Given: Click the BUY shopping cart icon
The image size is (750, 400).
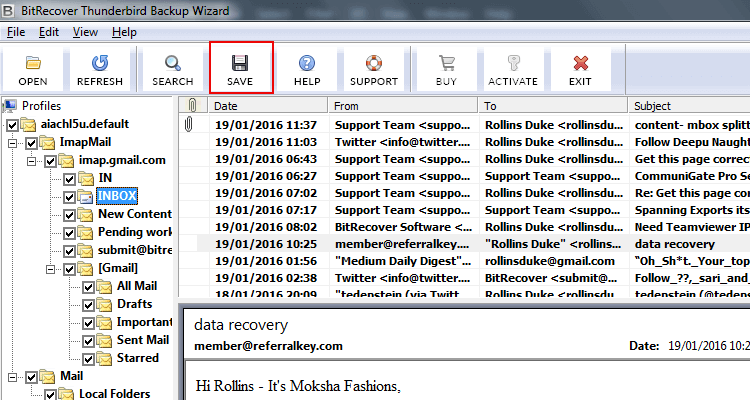Looking at the screenshot, I should click(x=446, y=63).
